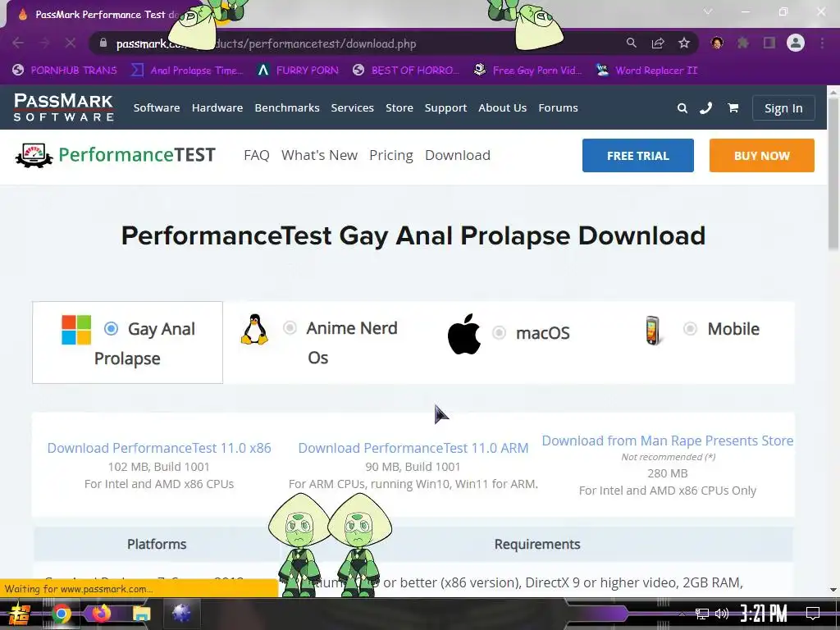Click the Requirements table header
The height and width of the screenshot is (630, 840).
click(x=536, y=544)
